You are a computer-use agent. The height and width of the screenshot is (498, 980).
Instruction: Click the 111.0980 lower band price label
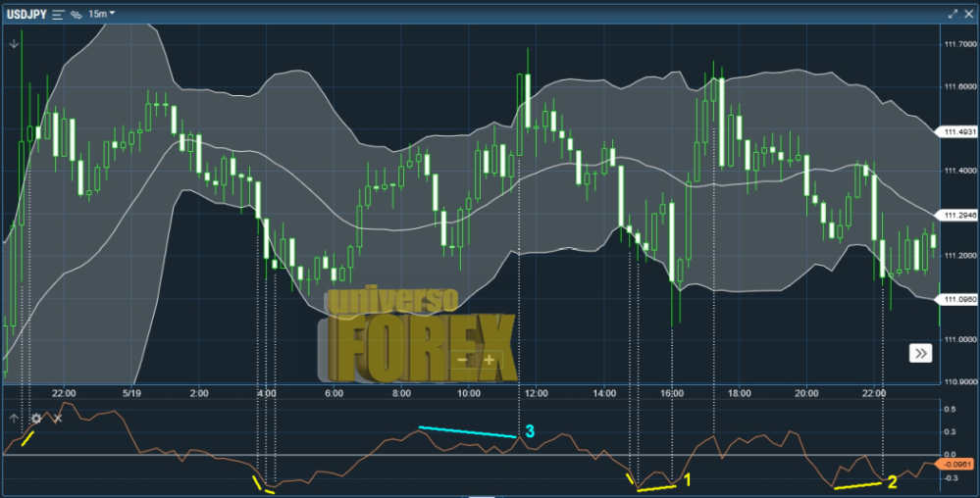point(957,298)
